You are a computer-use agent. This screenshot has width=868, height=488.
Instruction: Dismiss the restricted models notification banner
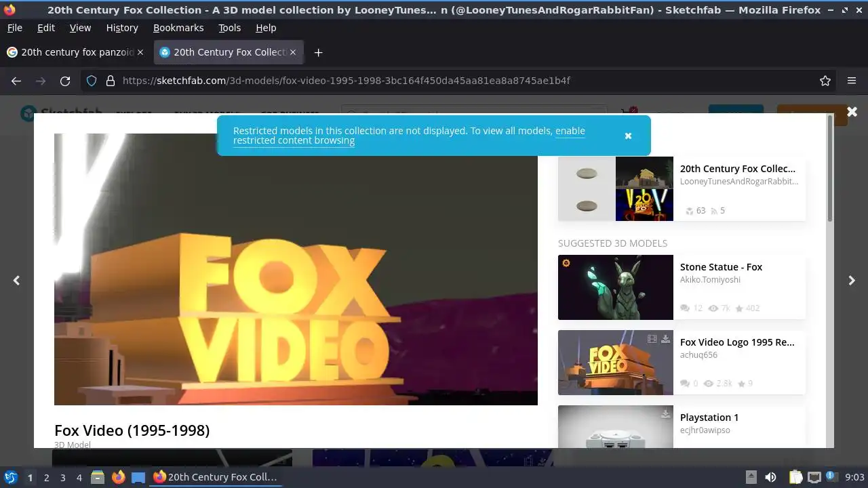point(628,136)
